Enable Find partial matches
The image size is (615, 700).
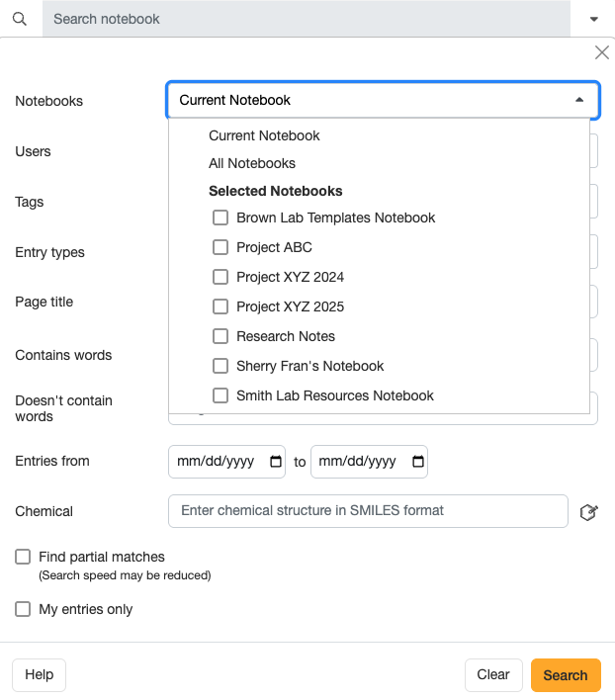pyautogui.click(x=23, y=557)
